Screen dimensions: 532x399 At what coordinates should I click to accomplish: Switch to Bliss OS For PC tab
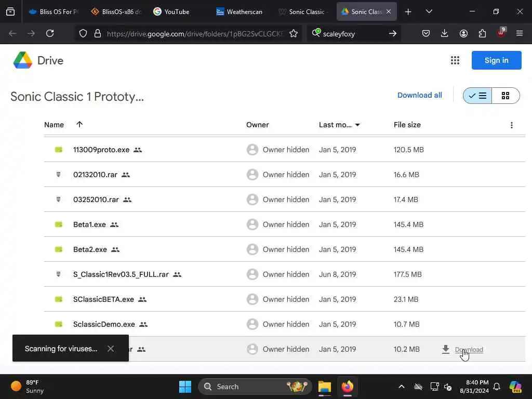[x=54, y=11]
